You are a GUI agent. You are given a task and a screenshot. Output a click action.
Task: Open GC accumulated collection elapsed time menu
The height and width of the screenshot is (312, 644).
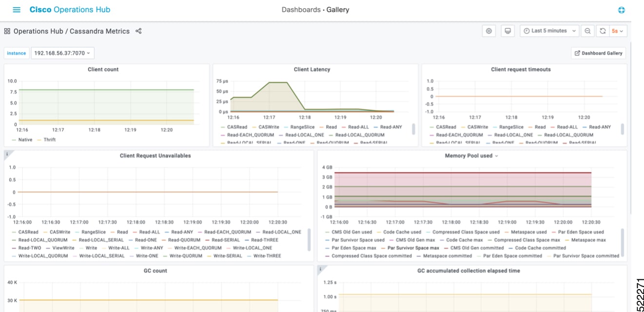tap(468, 271)
